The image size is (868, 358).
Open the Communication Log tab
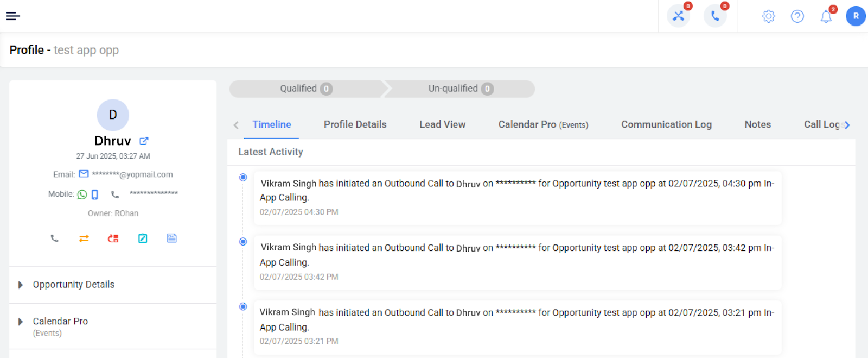click(666, 124)
